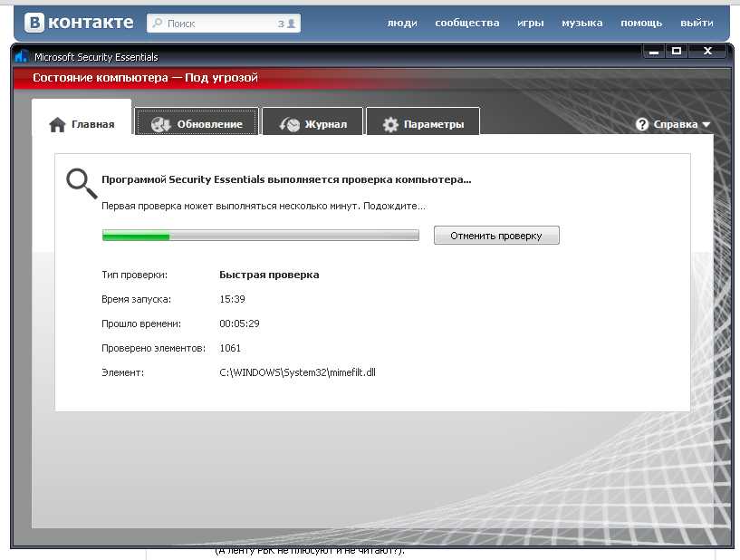Click the house icon on Главная tab
This screenshot has height=560, width=740.
click(x=57, y=125)
